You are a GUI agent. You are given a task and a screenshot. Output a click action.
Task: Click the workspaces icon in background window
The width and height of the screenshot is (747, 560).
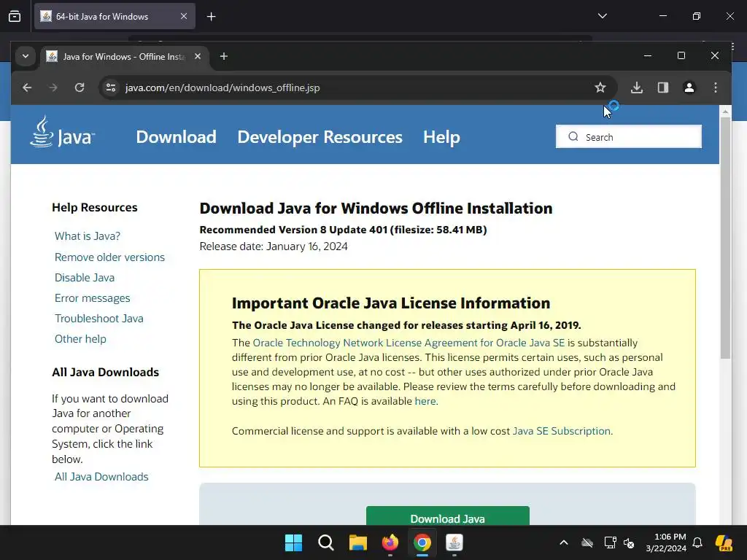tap(15, 16)
